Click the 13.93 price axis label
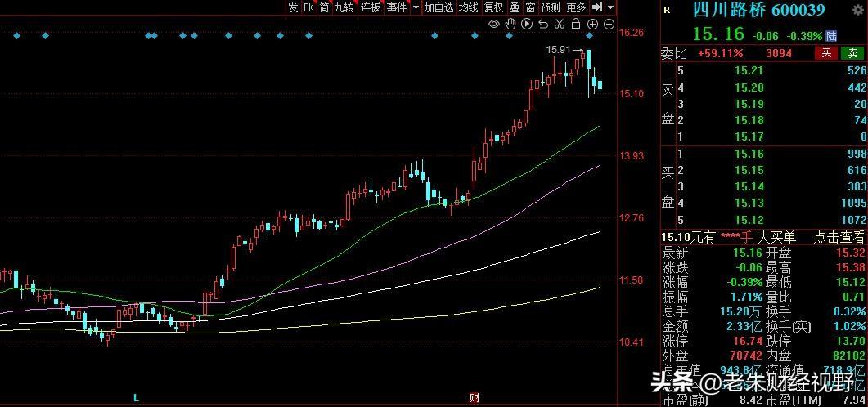868x407 pixels. coord(631,156)
